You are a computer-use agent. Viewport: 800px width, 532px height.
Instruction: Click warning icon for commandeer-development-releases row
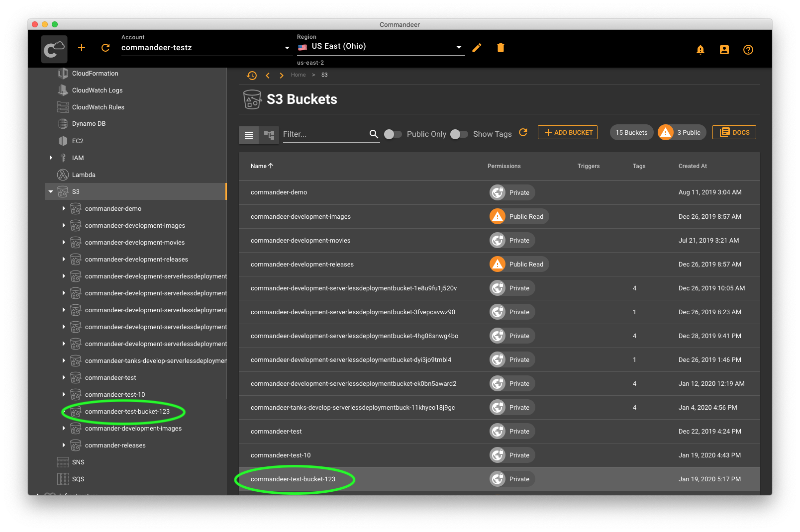(x=498, y=264)
